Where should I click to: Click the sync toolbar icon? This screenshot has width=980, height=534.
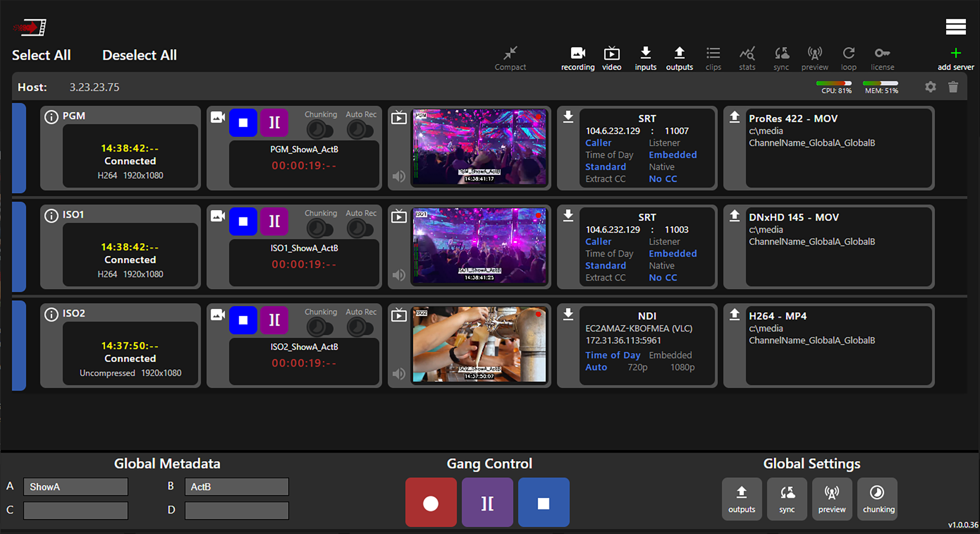click(x=781, y=57)
